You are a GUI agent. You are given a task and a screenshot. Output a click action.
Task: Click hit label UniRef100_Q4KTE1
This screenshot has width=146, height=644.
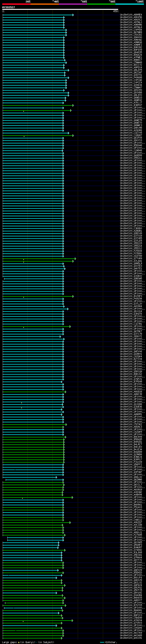click(131, 268)
